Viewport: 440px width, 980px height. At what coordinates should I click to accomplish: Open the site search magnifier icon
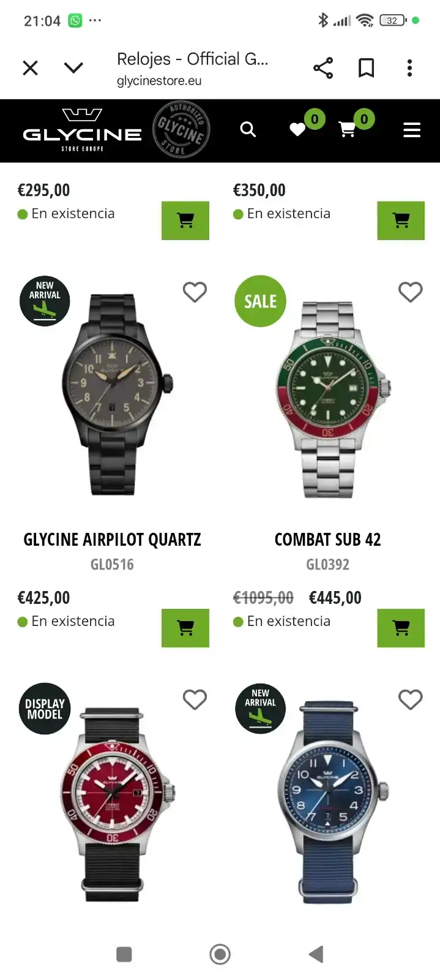pos(248,129)
